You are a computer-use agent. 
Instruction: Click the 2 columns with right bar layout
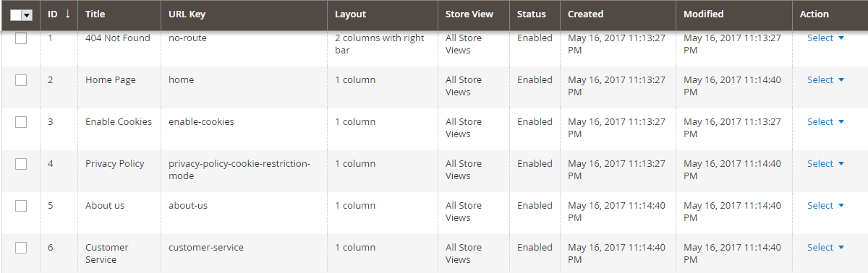point(380,44)
